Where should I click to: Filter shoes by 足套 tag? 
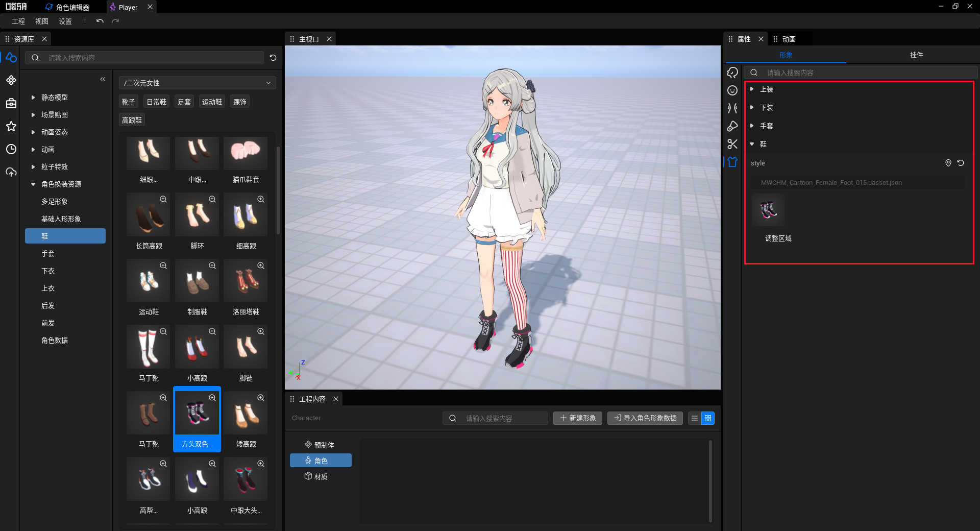[x=184, y=102]
